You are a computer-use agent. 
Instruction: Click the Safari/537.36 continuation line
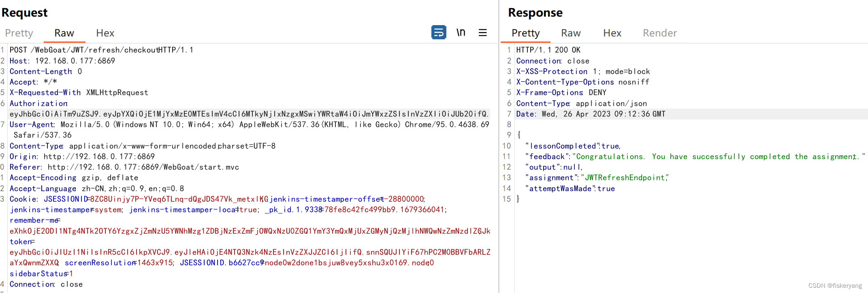[43, 135]
